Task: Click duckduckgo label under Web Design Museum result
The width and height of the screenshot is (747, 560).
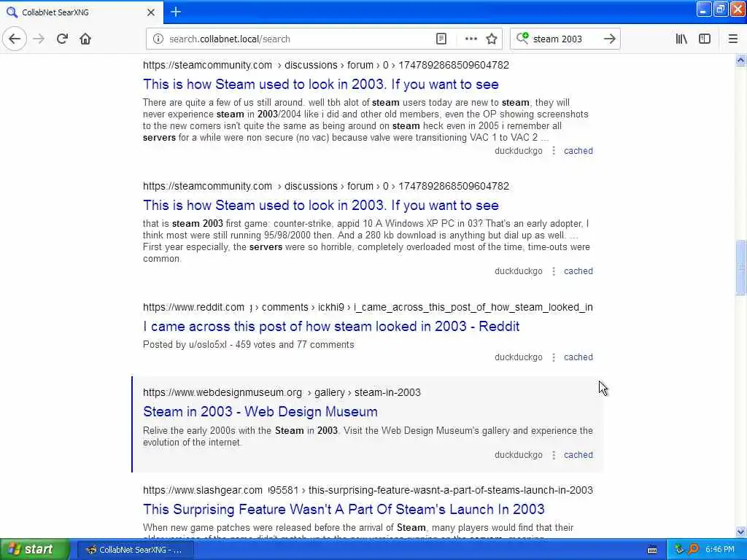Action: point(519,455)
